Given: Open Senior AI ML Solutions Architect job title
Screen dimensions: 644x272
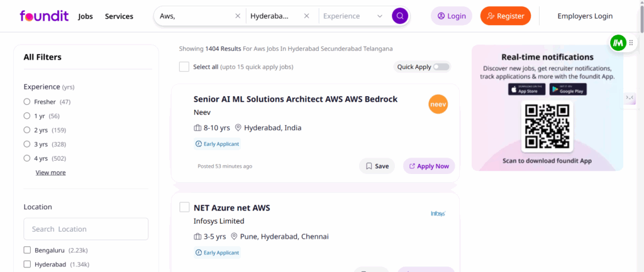Looking at the screenshot, I should 296,99.
